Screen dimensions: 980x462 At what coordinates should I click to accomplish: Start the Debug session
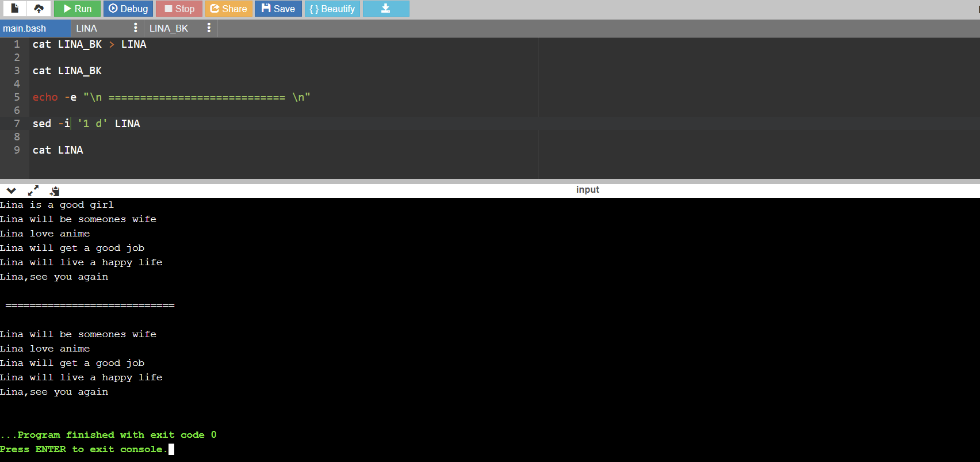tap(128, 9)
